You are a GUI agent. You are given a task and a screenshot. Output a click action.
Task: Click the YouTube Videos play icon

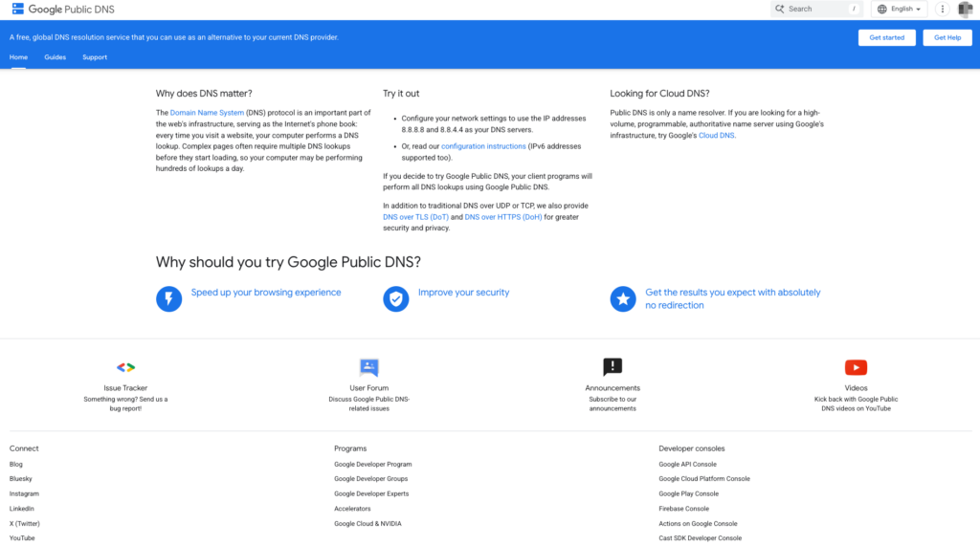pos(856,367)
